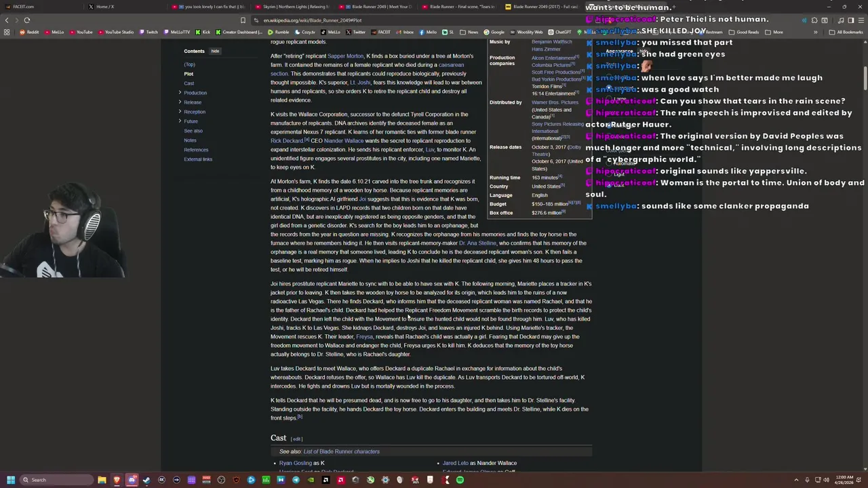
Task: Open the News bookmarks folder
Action: [469, 32]
